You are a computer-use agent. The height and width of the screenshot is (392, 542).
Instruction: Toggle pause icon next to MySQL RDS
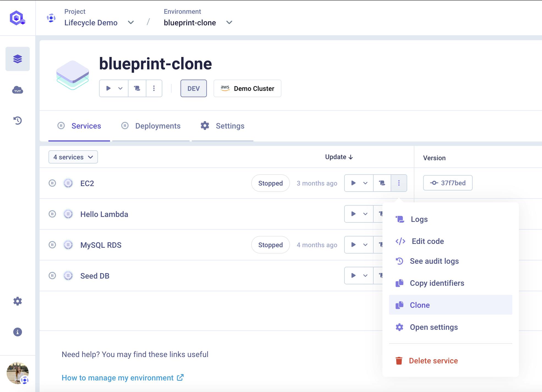[x=52, y=245]
